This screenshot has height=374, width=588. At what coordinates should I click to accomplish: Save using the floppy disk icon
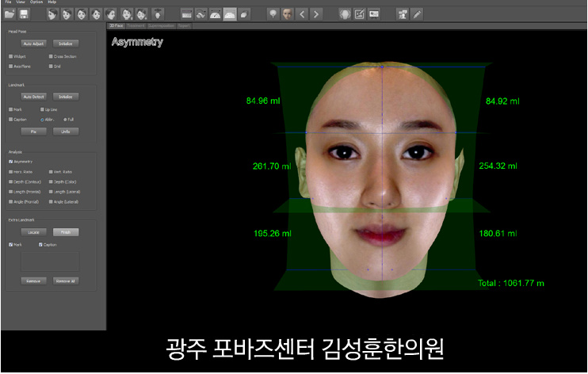24,14
